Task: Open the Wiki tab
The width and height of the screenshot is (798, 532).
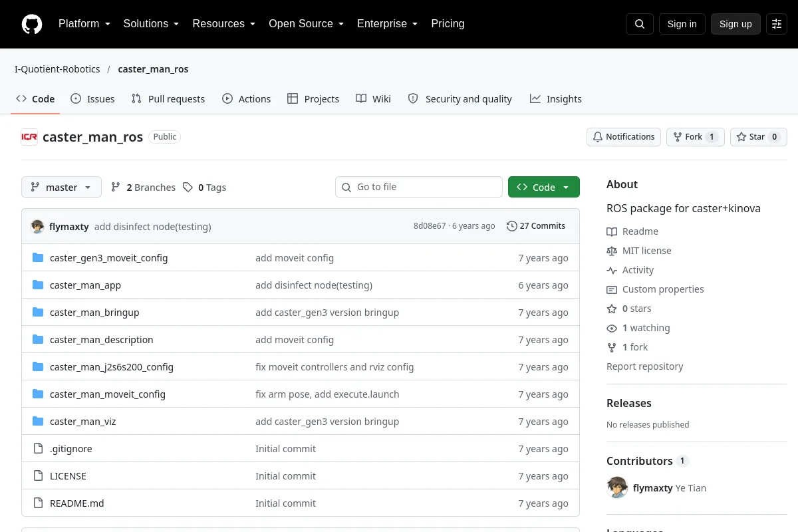Action: tap(373, 99)
